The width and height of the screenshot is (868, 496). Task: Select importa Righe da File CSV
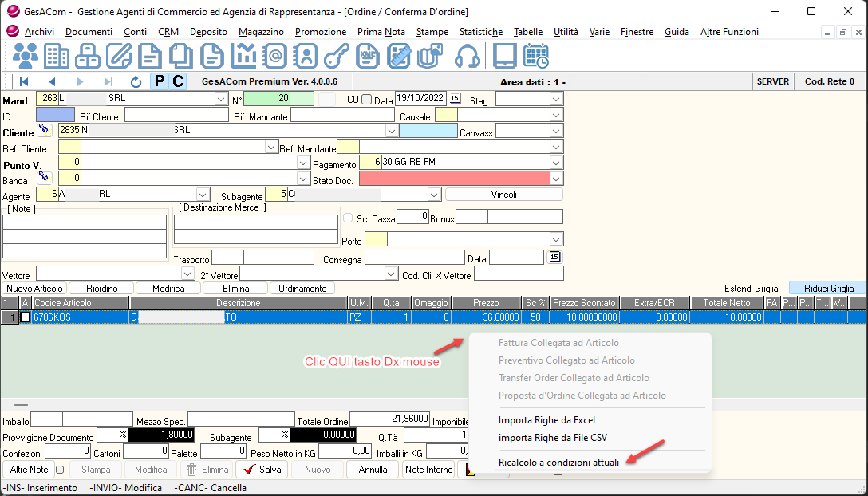[x=552, y=438]
